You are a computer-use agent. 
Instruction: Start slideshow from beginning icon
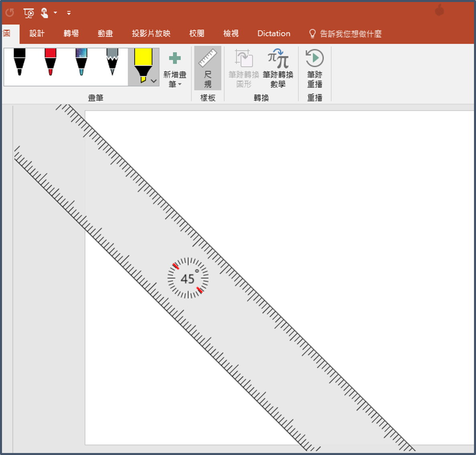[29, 13]
